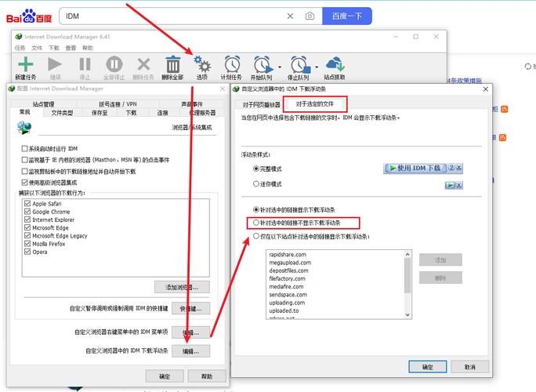The image size is (536, 392).
Task: Click the 删除任务 X icon in toolbar
Action: tap(143, 64)
